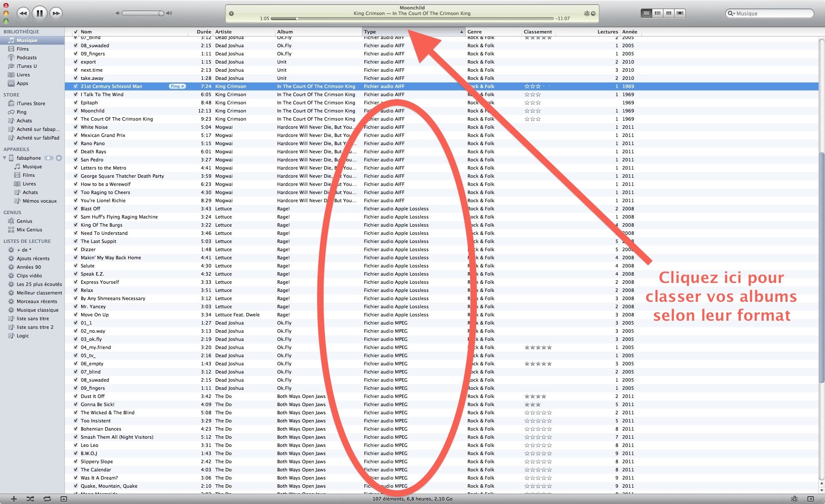This screenshot has height=504, width=825.
Task: Open Les 25 plus écoutés playlist
Action: coord(39,284)
